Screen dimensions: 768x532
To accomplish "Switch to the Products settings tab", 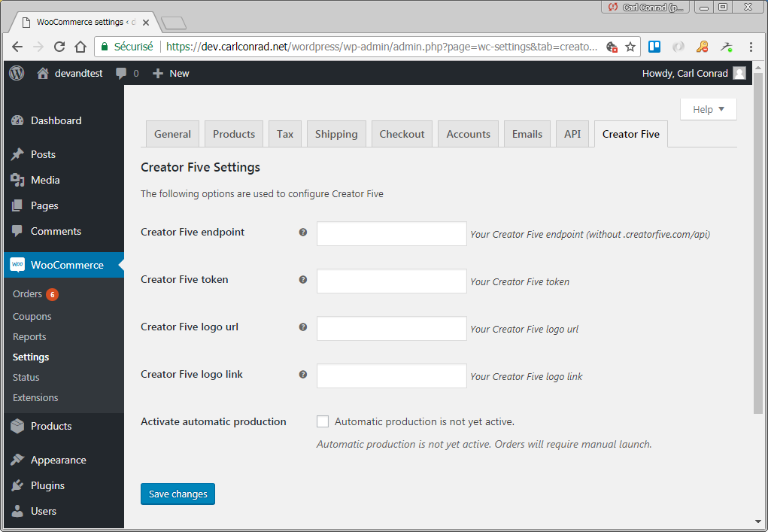I will point(234,134).
